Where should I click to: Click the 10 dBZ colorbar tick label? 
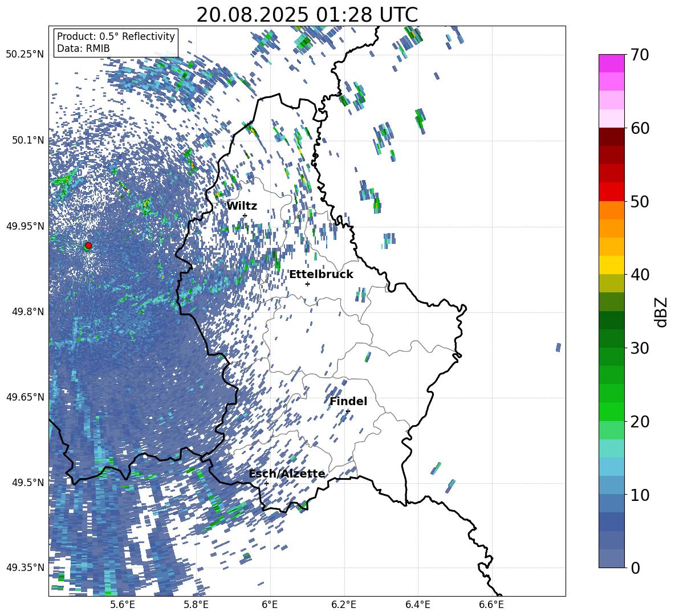[640, 495]
